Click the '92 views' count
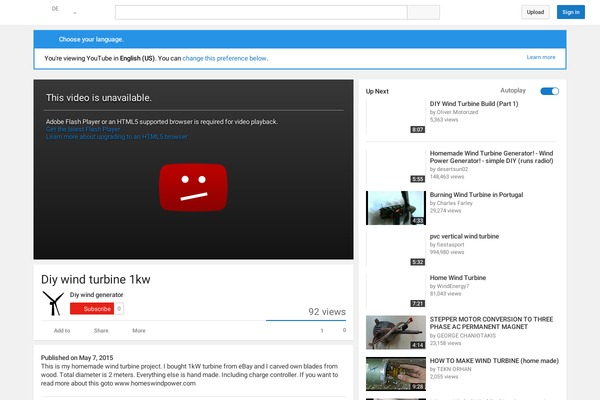Image resolution: width=600 pixels, height=400 pixels. [x=327, y=312]
